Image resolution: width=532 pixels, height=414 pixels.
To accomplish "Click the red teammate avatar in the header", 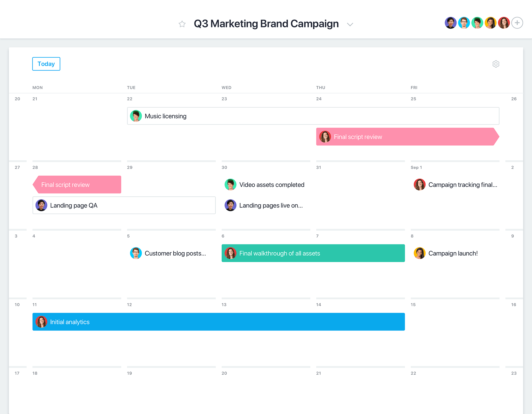I will coord(504,23).
